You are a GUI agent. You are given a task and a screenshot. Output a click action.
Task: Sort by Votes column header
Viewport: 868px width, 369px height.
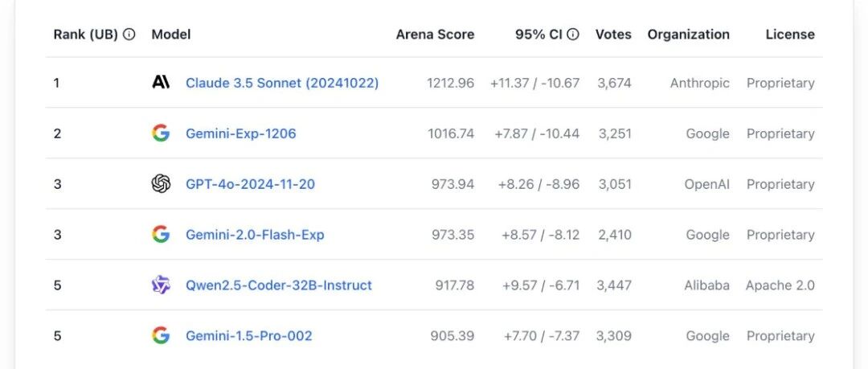(613, 35)
